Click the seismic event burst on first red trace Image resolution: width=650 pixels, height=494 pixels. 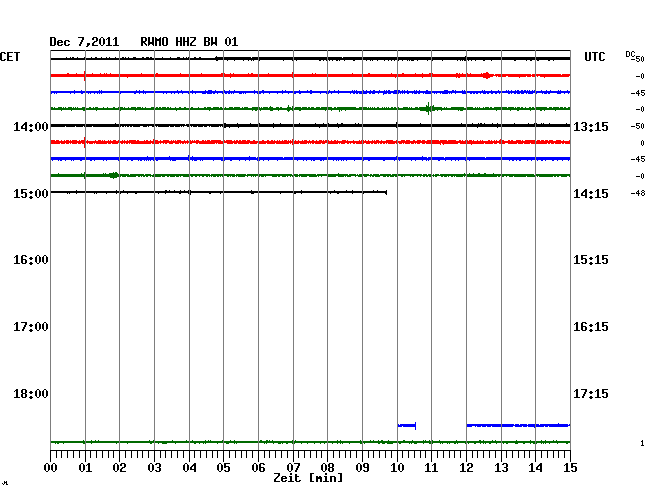[487, 75]
